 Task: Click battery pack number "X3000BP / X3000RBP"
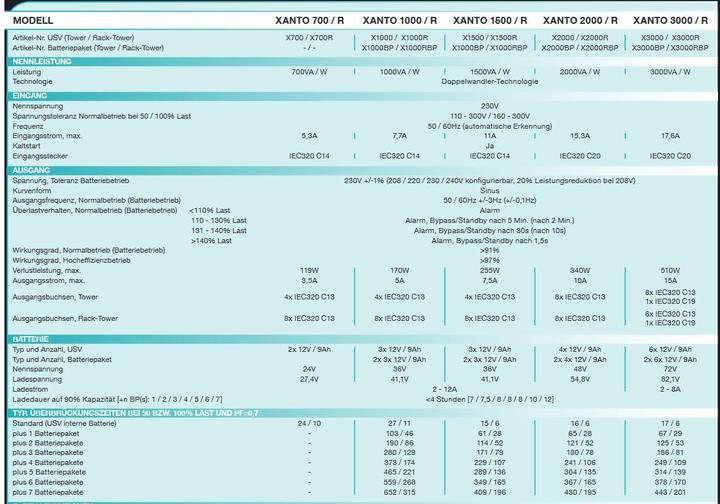(x=670, y=48)
